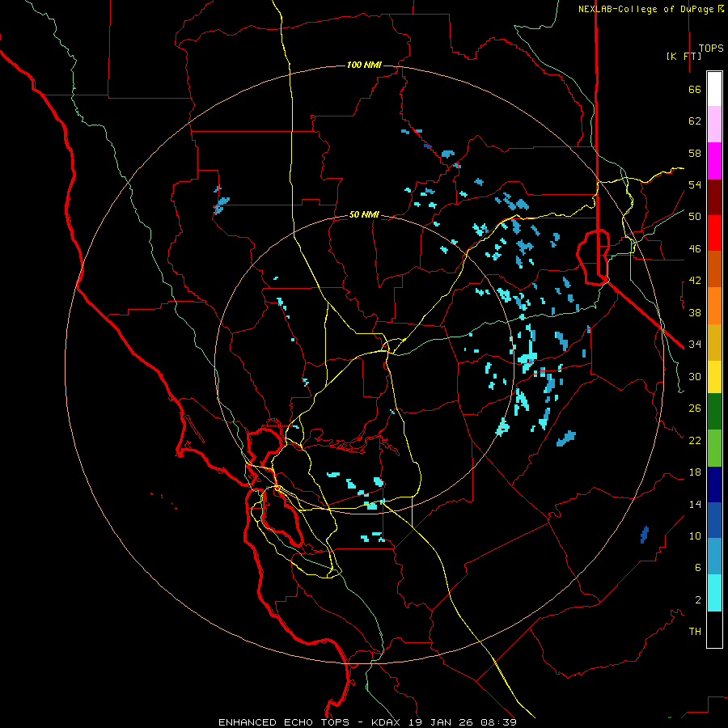
Task: Click the legend value 50
Action: coord(695,216)
